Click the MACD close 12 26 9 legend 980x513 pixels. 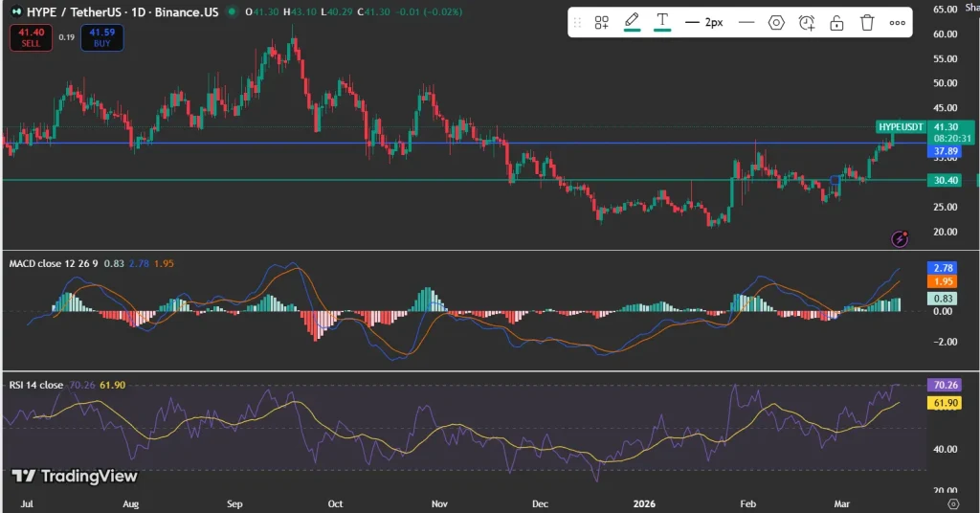click(x=54, y=264)
